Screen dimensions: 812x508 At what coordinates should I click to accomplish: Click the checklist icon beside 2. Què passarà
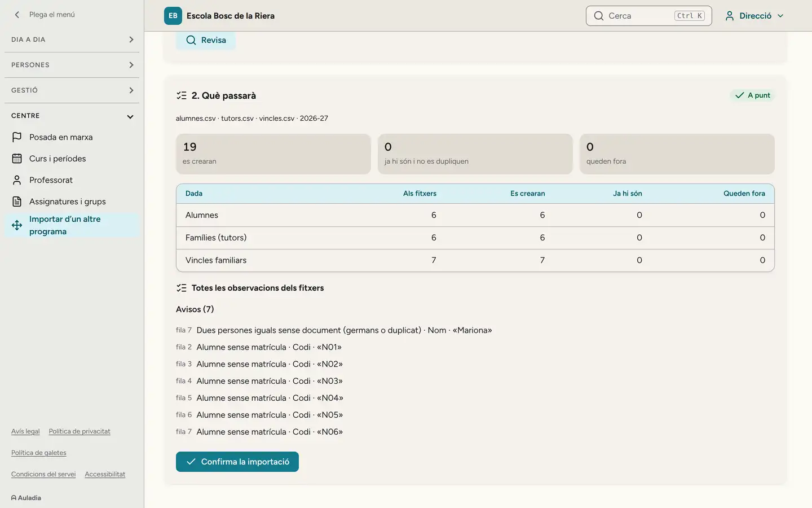[182, 95]
